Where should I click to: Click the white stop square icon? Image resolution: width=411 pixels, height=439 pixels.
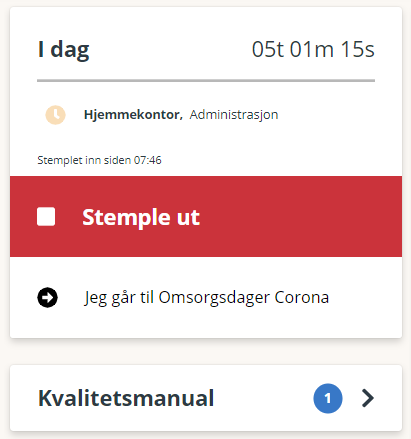click(46, 217)
